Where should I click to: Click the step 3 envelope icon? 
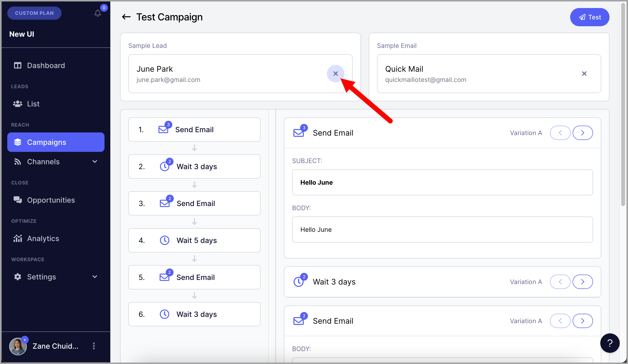pyautogui.click(x=165, y=203)
